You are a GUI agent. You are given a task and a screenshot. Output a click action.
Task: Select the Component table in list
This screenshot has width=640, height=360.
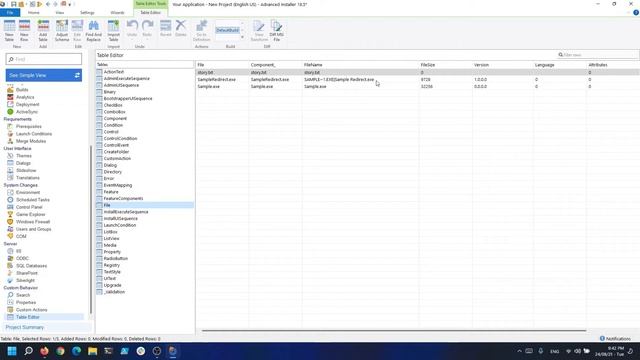coord(115,119)
